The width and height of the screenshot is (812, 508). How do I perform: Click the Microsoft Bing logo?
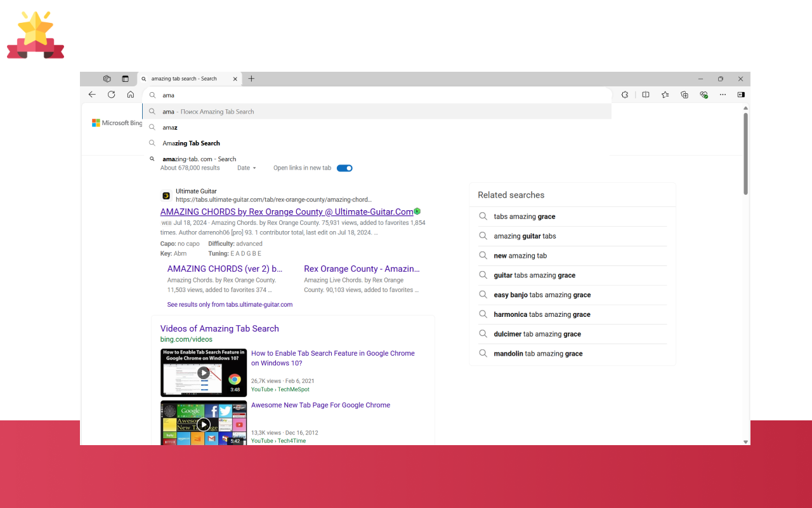click(x=117, y=123)
